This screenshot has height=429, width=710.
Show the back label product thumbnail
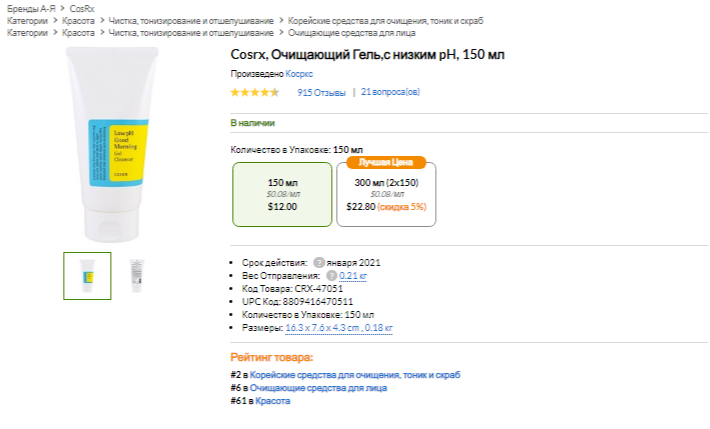point(137,275)
